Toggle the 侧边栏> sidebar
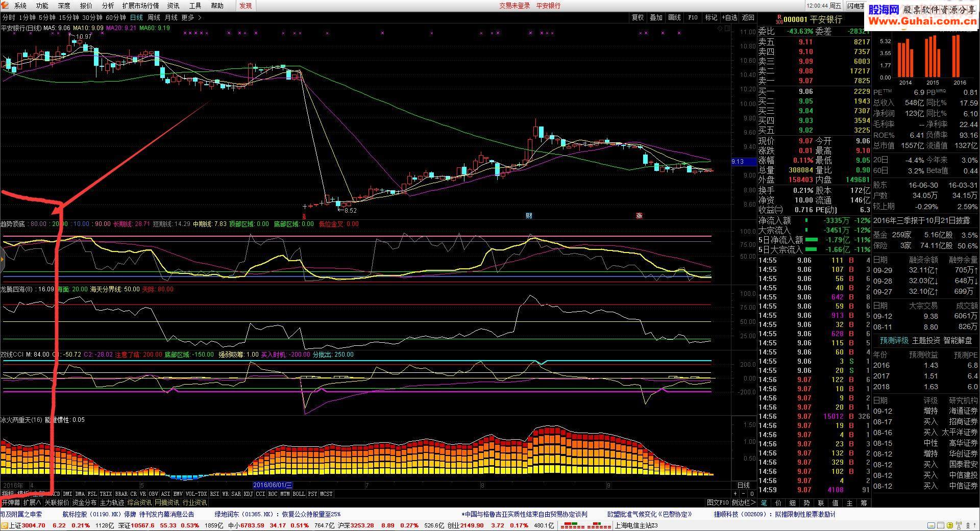980x531 pixels. click(x=744, y=503)
